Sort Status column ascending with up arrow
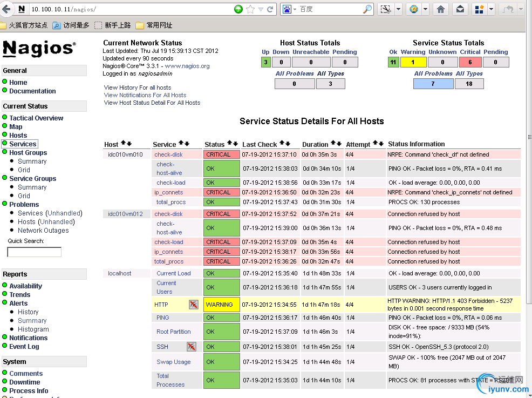 coord(230,143)
